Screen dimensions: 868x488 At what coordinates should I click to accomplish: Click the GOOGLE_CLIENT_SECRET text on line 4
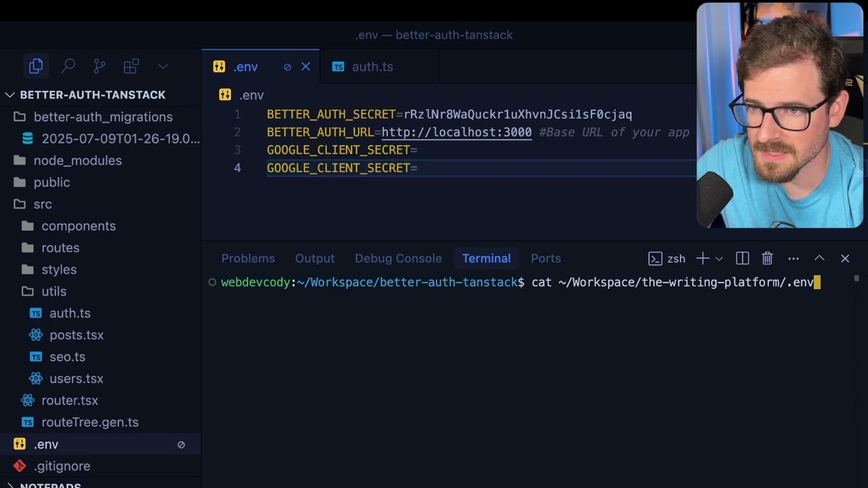click(338, 167)
